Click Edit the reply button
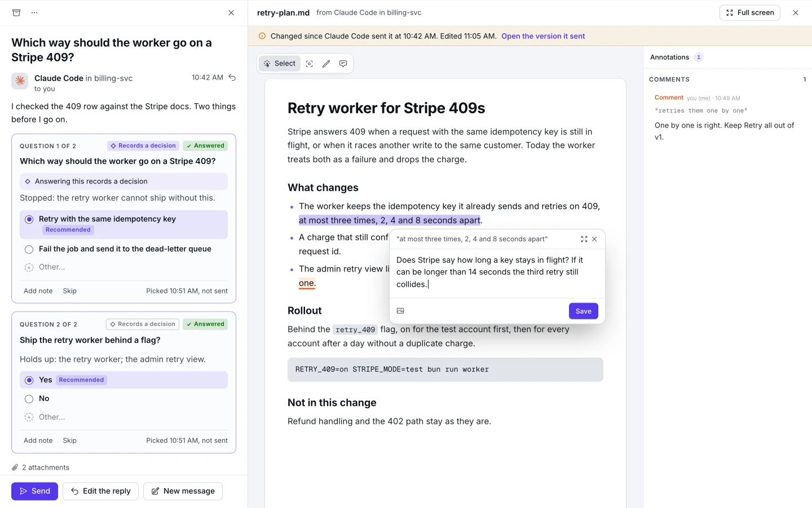 pyautogui.click(x=100, y=491)
